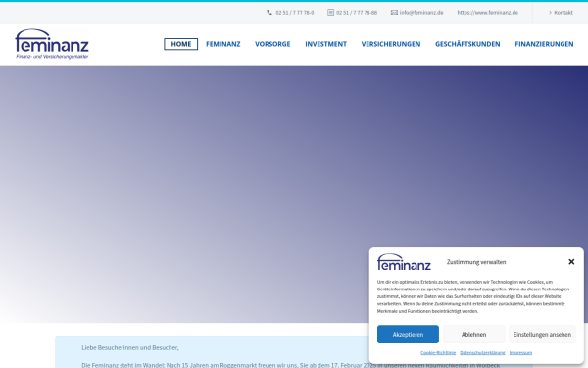Click the envelope icon before info@feminanz.de
588x368 pixels.
(x=394, y=13)
